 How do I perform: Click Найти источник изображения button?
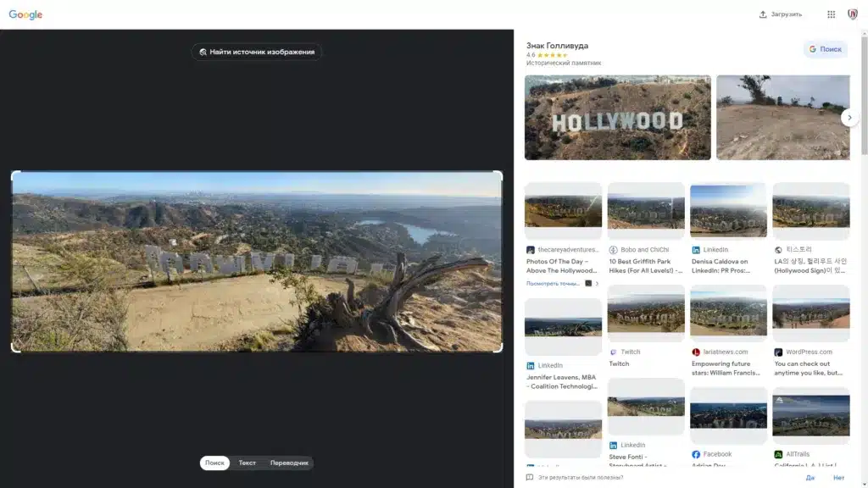(x=257, y=52)
